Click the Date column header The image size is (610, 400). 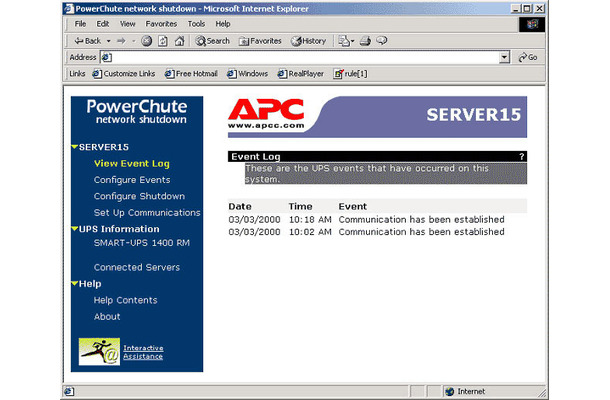[240, 206]
